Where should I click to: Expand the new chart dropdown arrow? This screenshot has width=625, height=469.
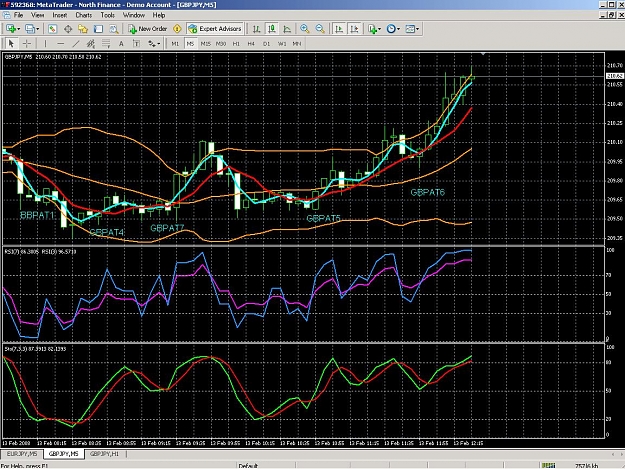19,29
